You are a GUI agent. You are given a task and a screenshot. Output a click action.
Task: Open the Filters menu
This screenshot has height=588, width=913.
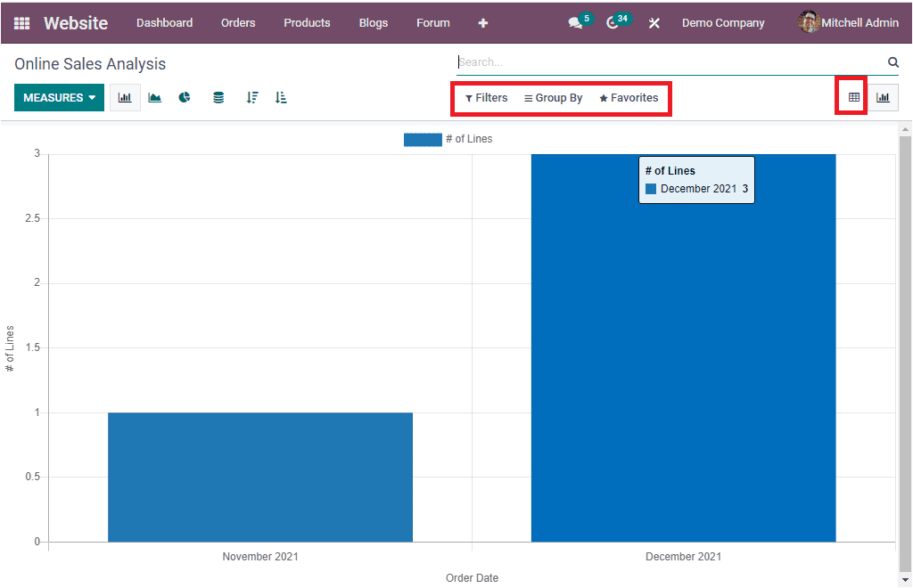pos(486,98)
